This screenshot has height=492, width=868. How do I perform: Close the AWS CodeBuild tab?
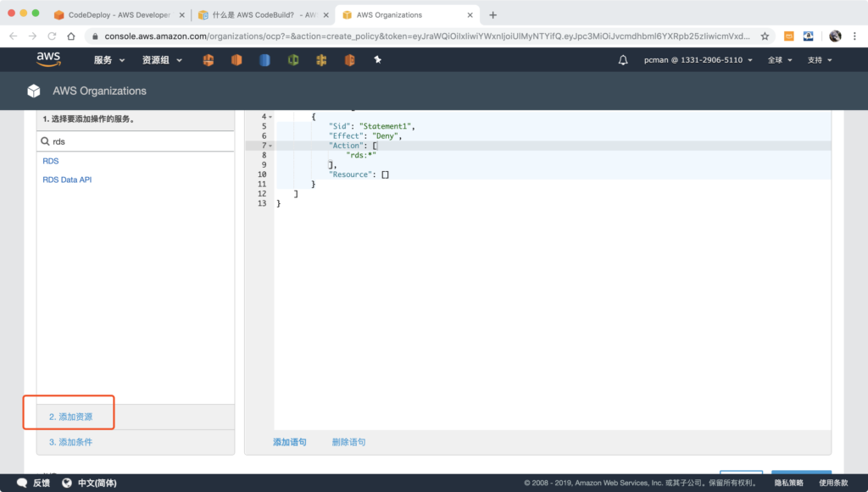326,15
